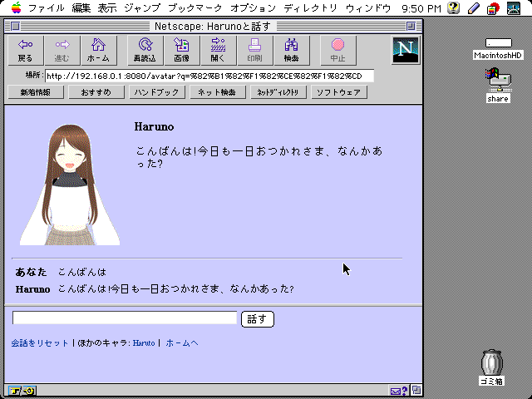
Task: Click the 場所 URL address field
Action: click(209, 76)
